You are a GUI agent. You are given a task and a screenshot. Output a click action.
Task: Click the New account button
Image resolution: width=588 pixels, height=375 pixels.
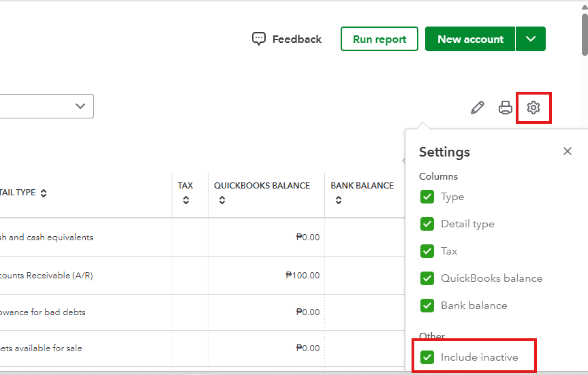470,39
